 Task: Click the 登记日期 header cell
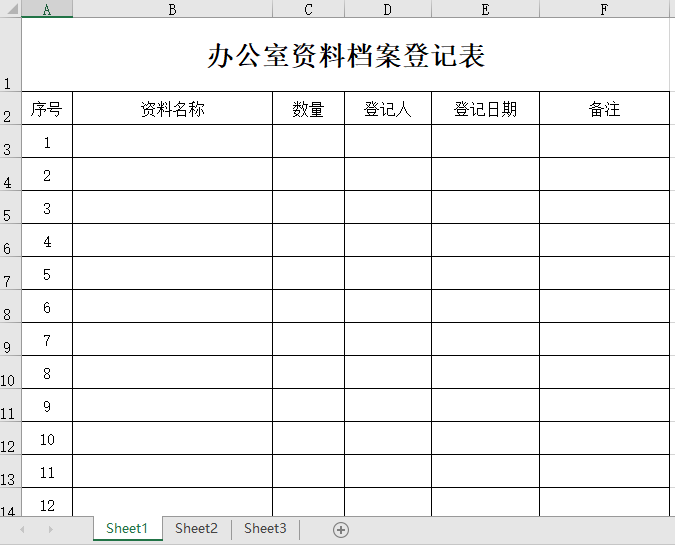pyautogui.click(x=485, y=109)
